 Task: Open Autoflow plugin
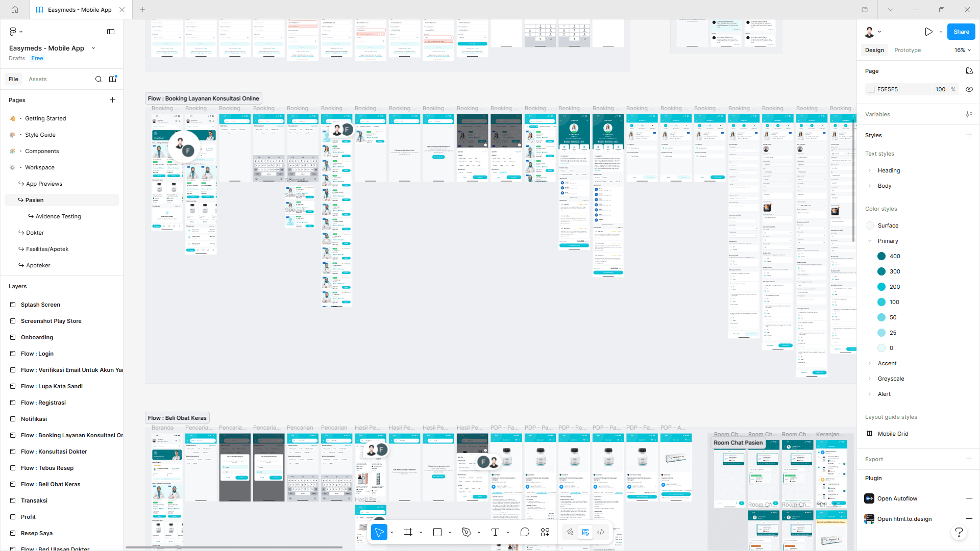897,498
